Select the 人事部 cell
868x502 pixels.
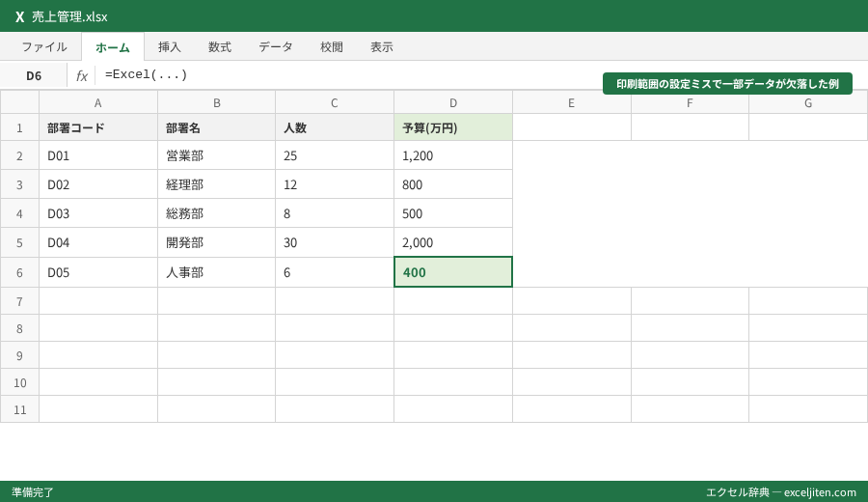click(216, 272)
